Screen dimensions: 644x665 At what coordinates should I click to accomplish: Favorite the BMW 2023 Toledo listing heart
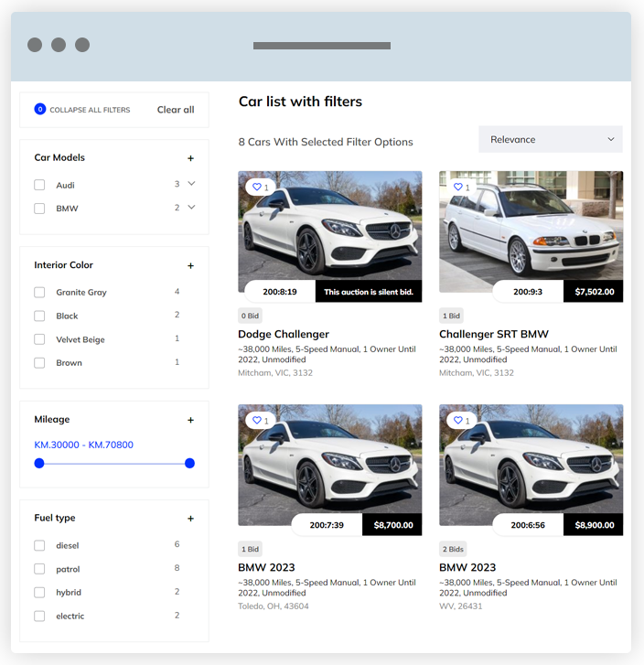(x=257, y=420)
